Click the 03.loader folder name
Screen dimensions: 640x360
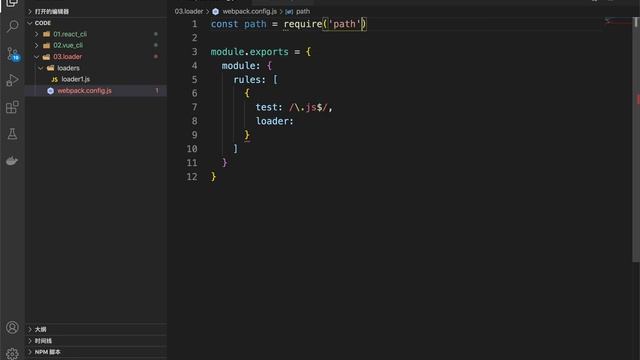coord(67,57)
